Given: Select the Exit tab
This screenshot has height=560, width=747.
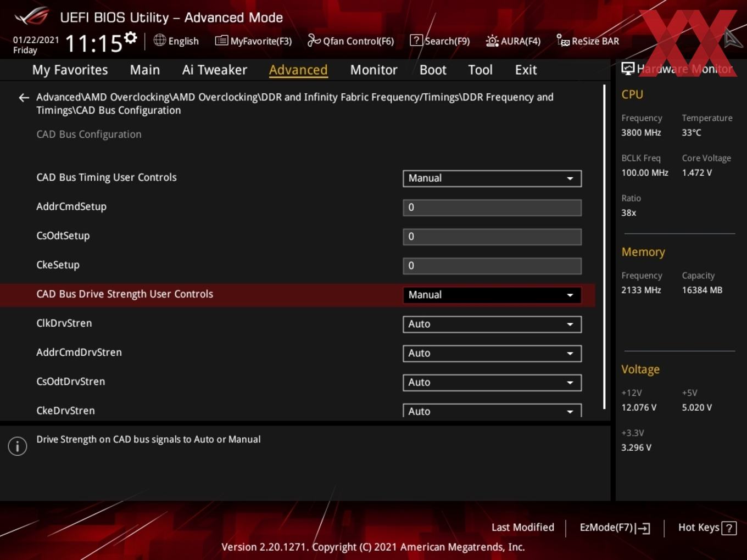Looking at the screenshot, I should [x=526, y=70].
